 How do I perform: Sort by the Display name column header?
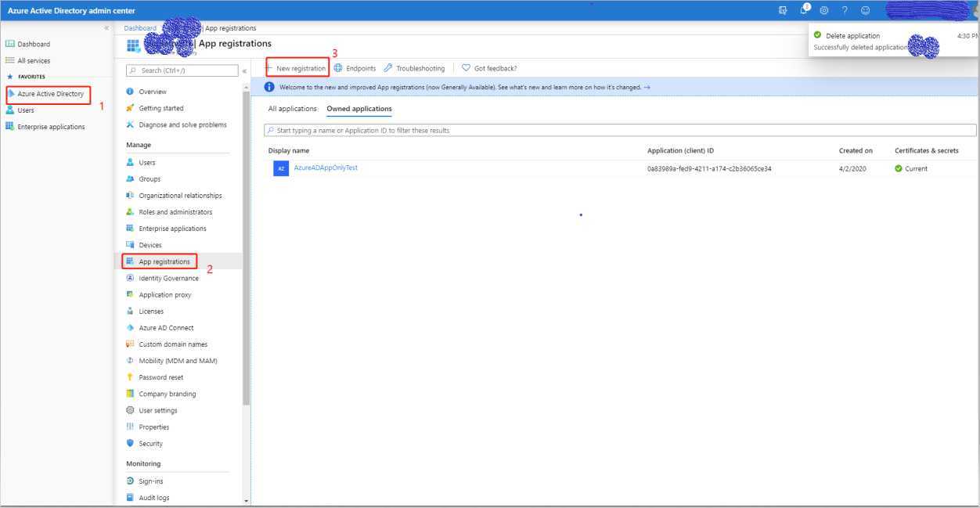(x=289, y=150)
